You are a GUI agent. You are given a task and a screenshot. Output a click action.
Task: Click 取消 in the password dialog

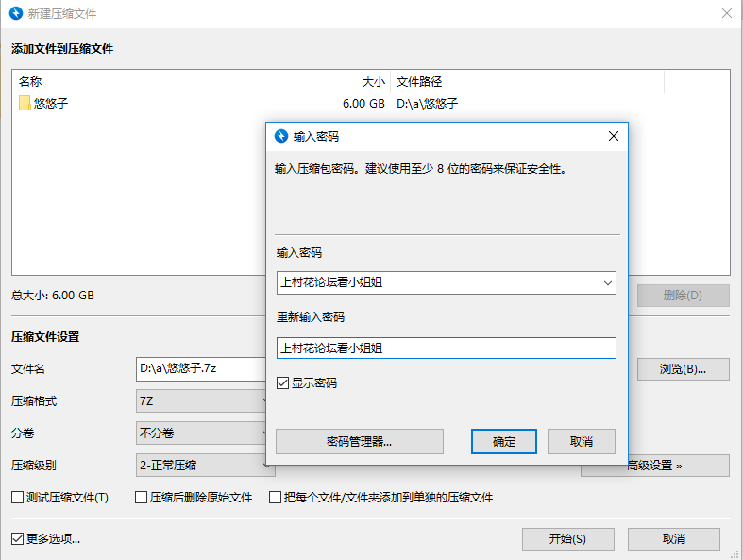click(x=581, y=441)
